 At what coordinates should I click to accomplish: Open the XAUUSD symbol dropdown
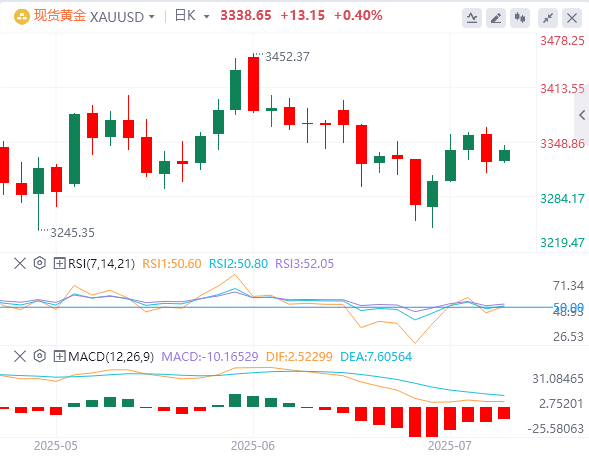coord(122,17)
